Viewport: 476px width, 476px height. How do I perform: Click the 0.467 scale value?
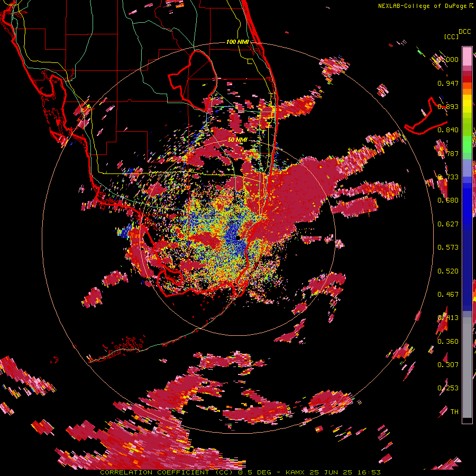(x=448, y=295)
